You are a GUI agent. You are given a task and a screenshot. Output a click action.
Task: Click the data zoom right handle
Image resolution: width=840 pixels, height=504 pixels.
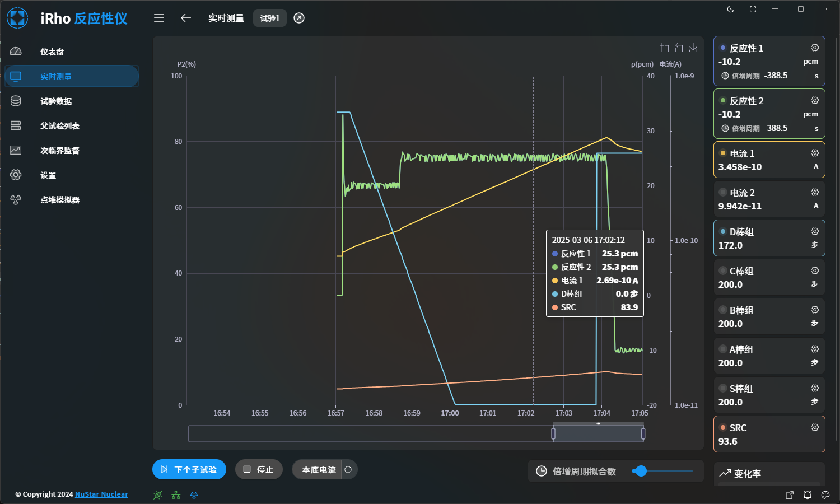[x=643, y=433]
